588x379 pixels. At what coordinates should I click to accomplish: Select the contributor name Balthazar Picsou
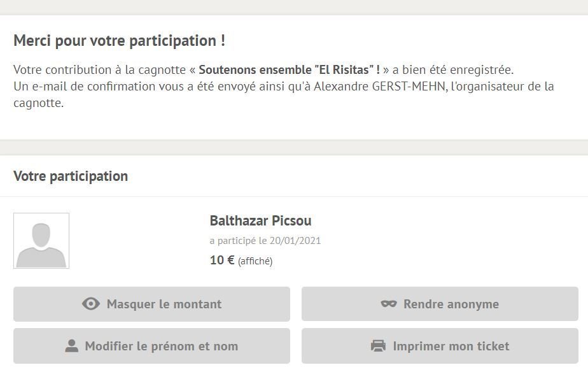point(260,221)
